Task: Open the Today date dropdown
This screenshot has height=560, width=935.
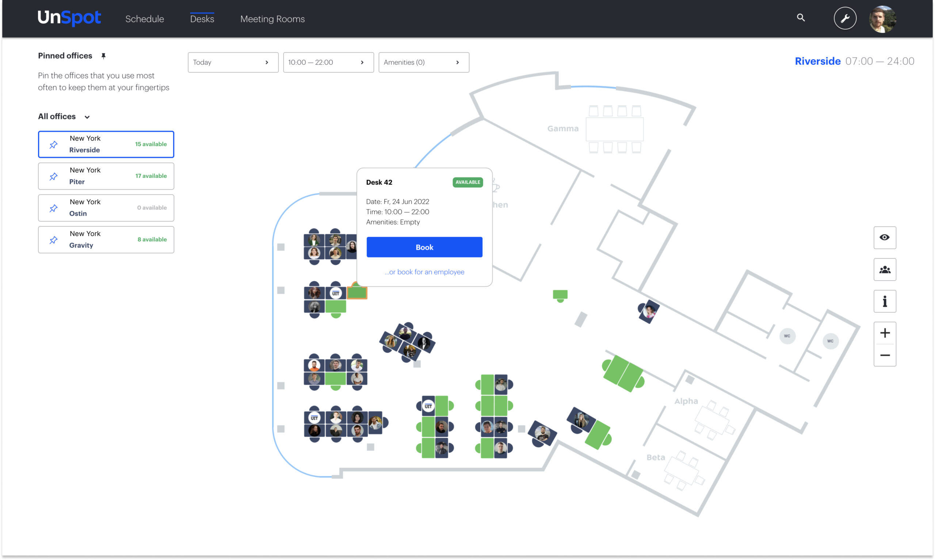Action: (x=233, y=62)
